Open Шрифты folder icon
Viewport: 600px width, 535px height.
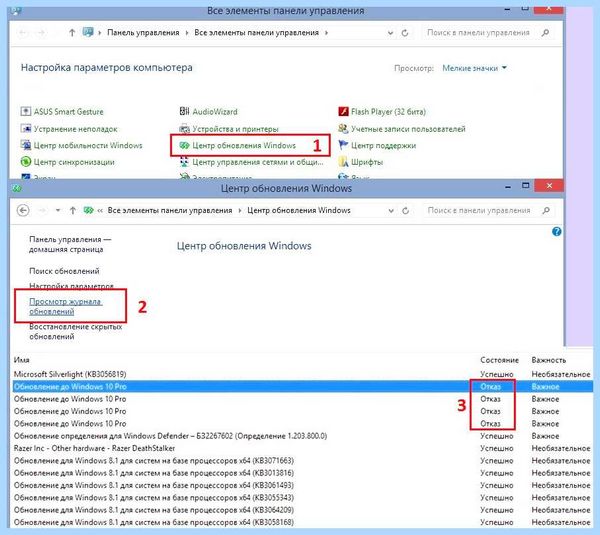coord(343,162)
